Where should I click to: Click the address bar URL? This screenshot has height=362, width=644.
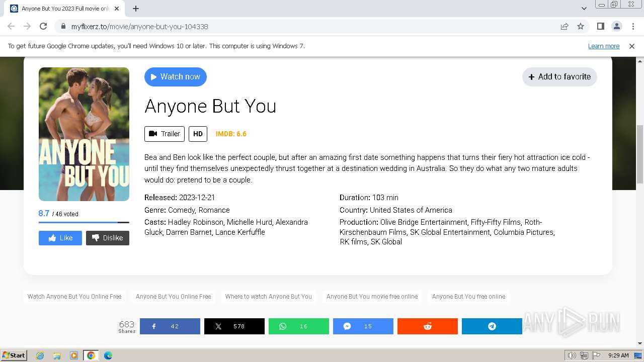(x=140, y=26)
